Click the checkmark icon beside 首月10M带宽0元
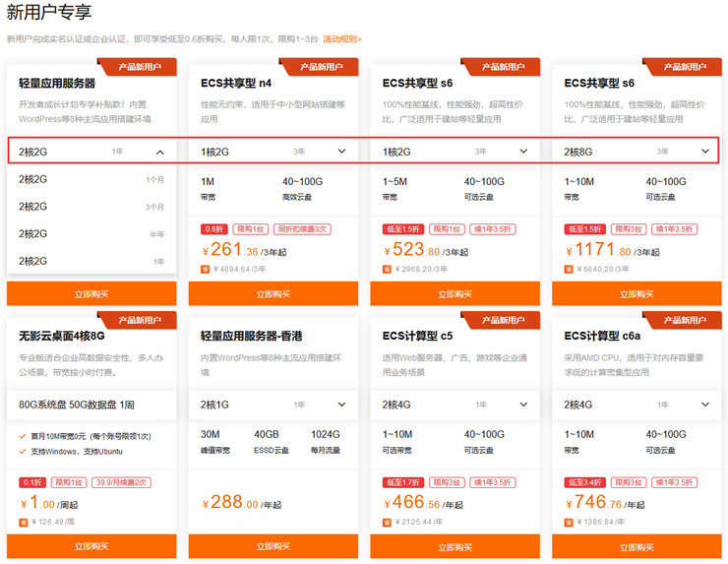Screen dimensions: 728x564 click(23, 436)
